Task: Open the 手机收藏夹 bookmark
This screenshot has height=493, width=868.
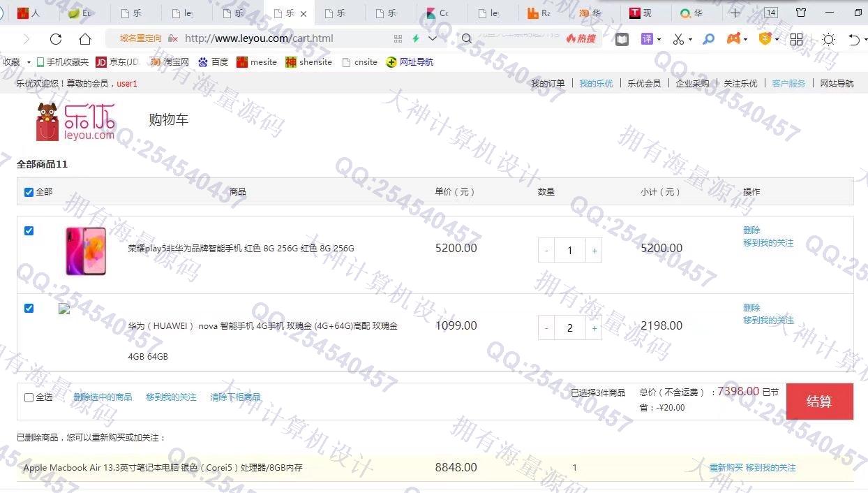Action: pyautogui.click(x=63, y=62)
